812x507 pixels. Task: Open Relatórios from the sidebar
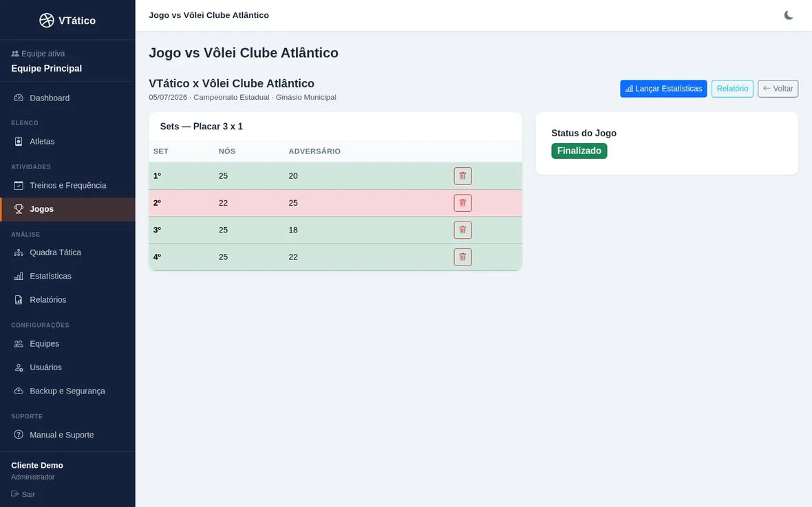pyautogui.click(x=68, y=300)
